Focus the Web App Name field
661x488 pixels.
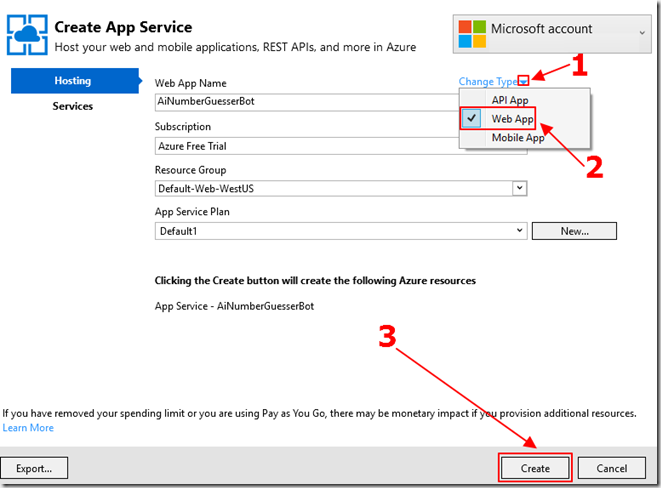(307, 102)
